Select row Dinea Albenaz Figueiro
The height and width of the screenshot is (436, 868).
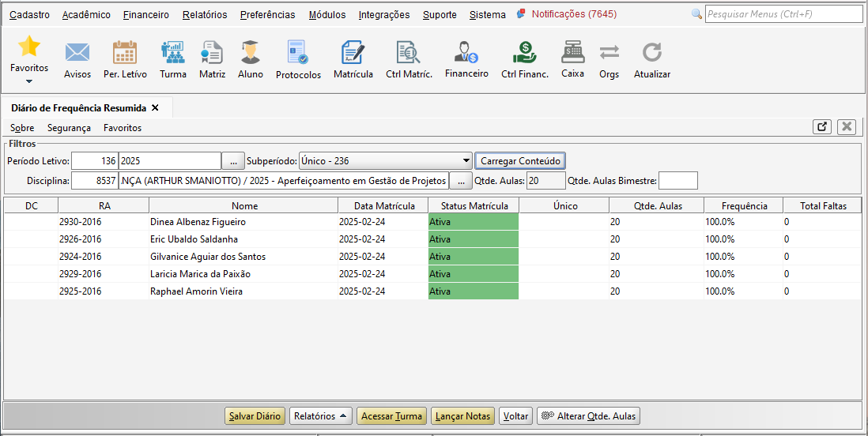click(x=433, y=222)
